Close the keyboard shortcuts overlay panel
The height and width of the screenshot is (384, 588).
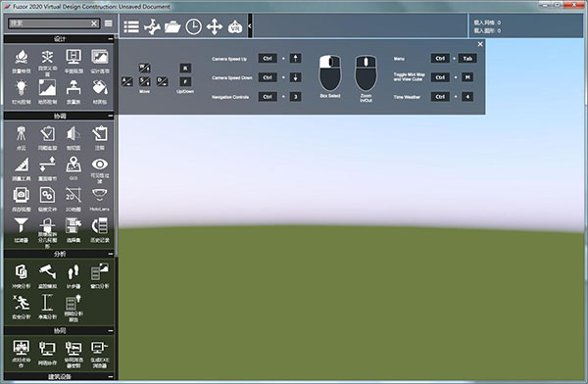pyautogui.click(x=480, y=44)
